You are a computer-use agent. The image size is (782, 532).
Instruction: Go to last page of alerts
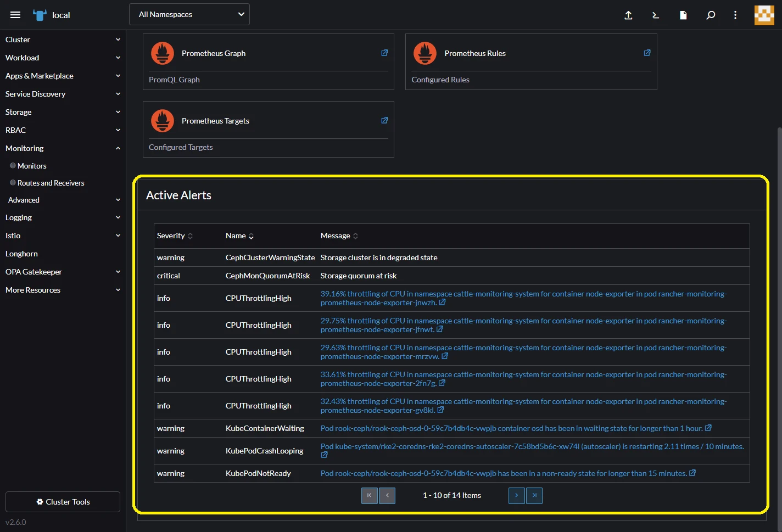534,496
